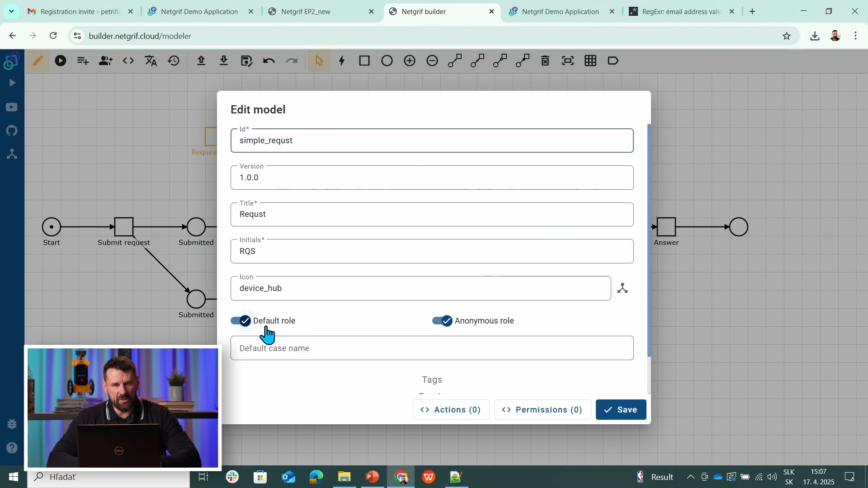Switch to the RegExr email address tab
Viewport: 868px width, 488px height.
click(678, 11)
